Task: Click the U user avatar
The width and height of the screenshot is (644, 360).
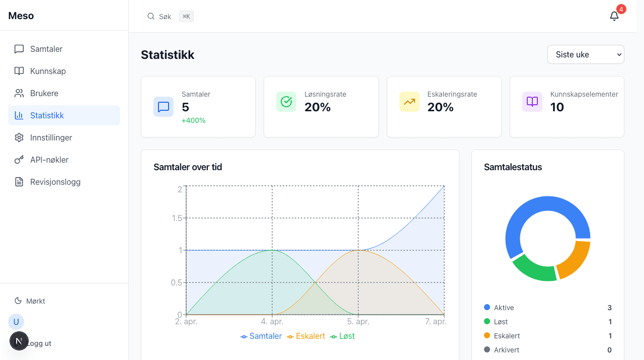Action: (x=16, y=322)
